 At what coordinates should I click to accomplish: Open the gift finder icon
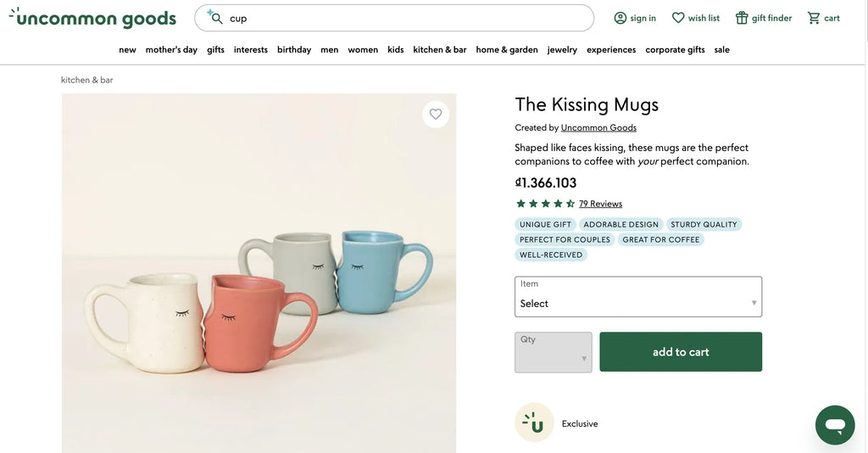coord(742,18)
